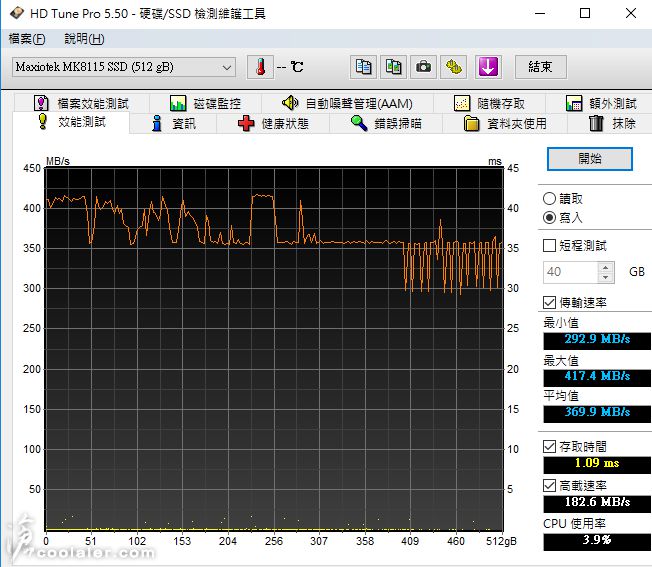The height and width of the screenshot is (567, 652).
Task: Click the average value 369.9 MB/s readout
Action: click(597, 413)
